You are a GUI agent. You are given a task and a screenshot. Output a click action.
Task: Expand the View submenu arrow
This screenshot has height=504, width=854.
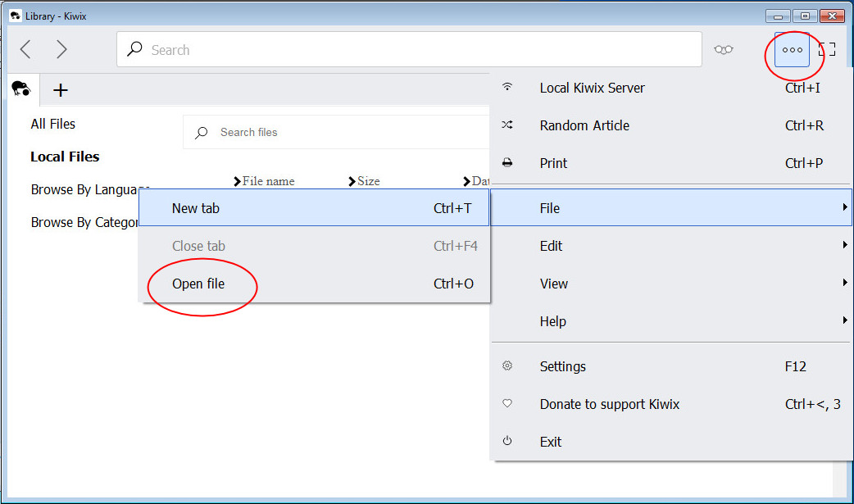(845, 282)
